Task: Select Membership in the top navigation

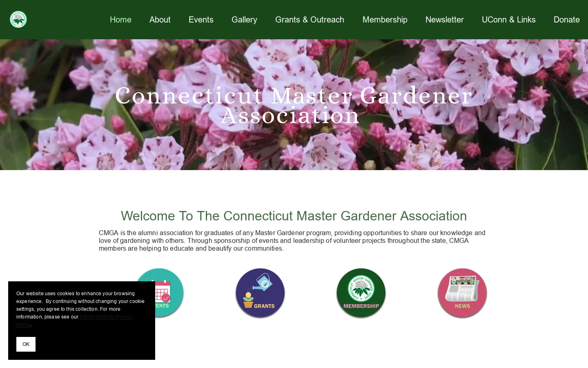Action: click(385, 20)
